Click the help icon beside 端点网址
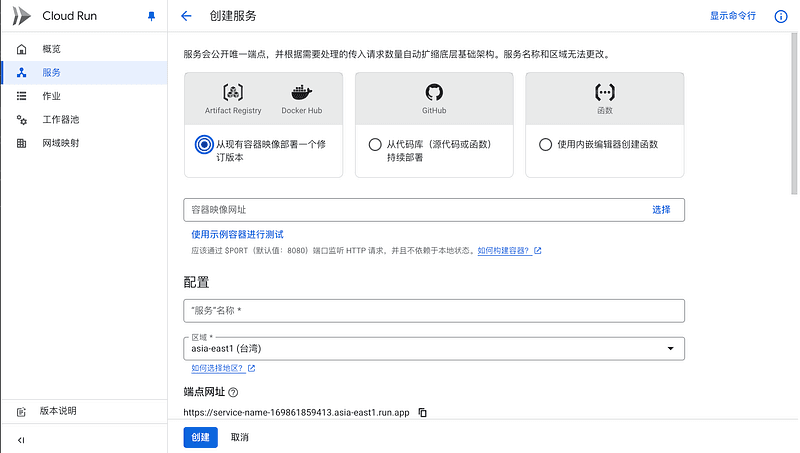The width and height of the screenshot is (800, 453). (x=233, y=393)
